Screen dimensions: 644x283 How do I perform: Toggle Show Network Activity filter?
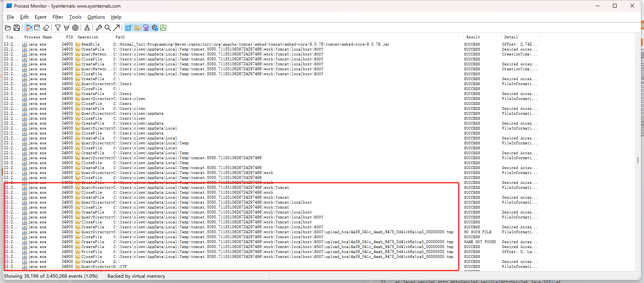(x=146, y=28)
